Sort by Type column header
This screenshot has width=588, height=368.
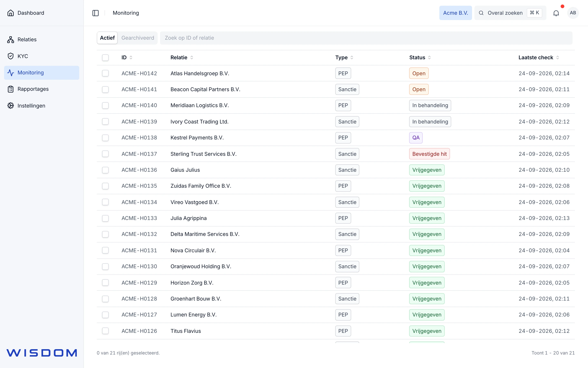click(344, 58)
